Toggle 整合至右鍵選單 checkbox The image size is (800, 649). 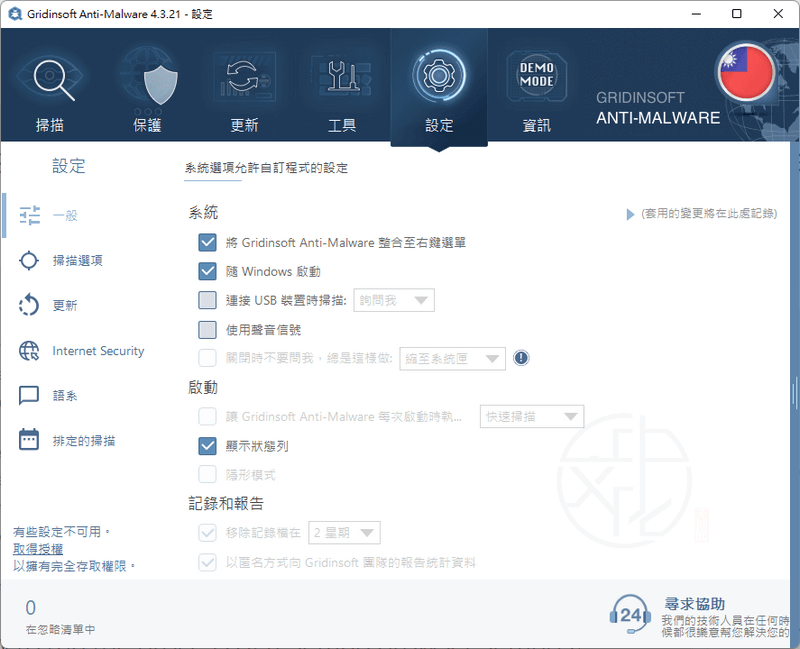pyautogui.click(x=207, y=242)
